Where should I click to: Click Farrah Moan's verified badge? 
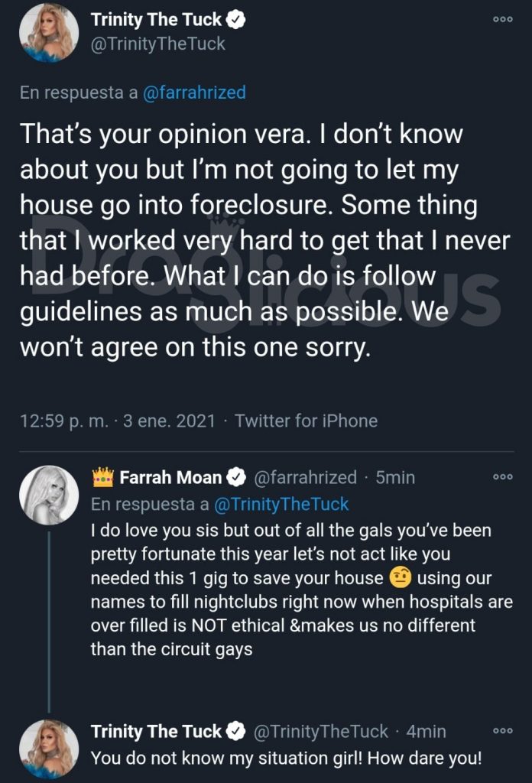[x=236, y=477]
